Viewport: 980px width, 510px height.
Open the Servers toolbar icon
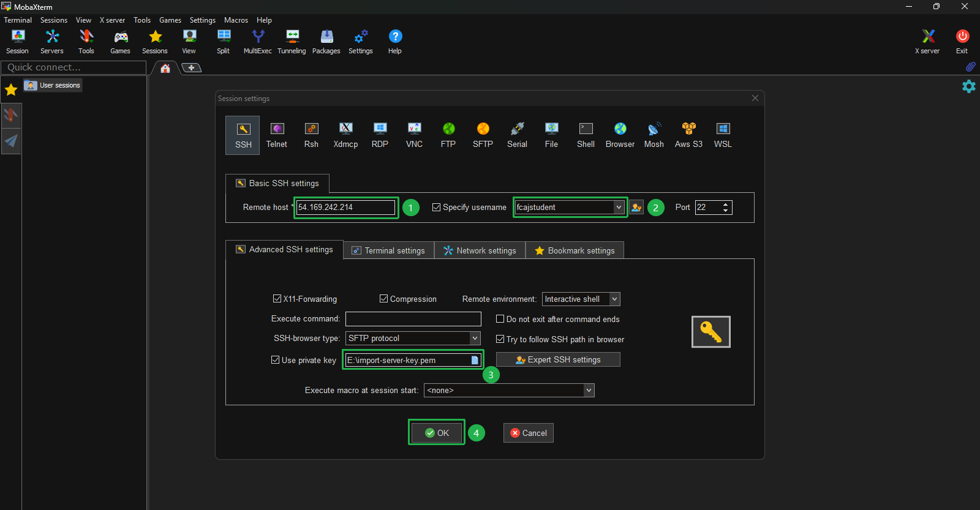click(52, 42)
